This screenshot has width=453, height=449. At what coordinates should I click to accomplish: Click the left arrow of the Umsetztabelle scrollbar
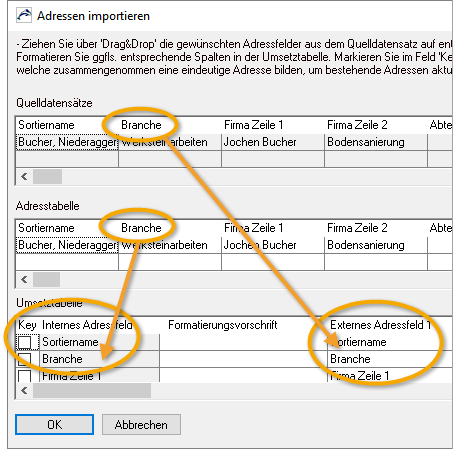tap(24, 390)
